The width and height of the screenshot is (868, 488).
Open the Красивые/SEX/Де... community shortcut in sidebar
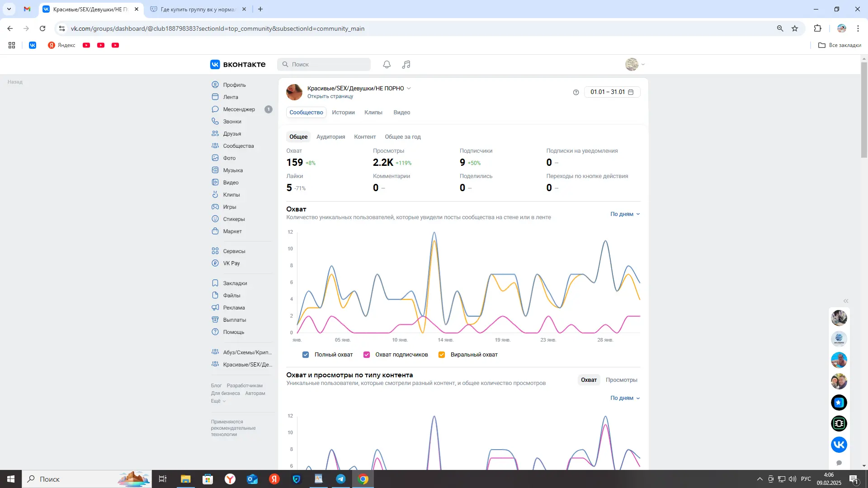241,365
